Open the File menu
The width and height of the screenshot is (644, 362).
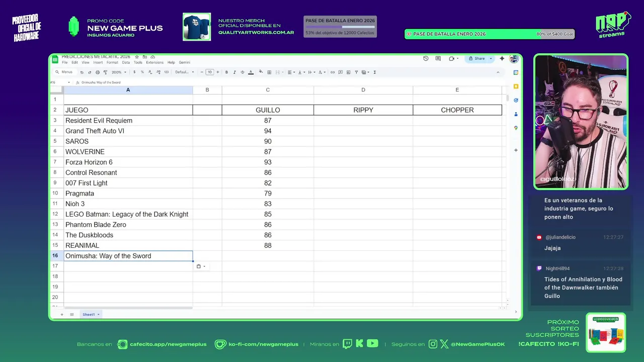(64, 62)
